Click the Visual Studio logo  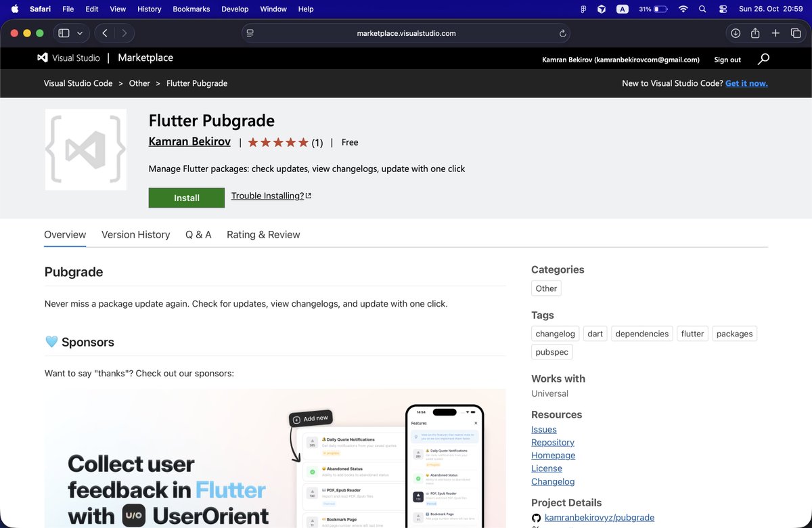point(68,58)
